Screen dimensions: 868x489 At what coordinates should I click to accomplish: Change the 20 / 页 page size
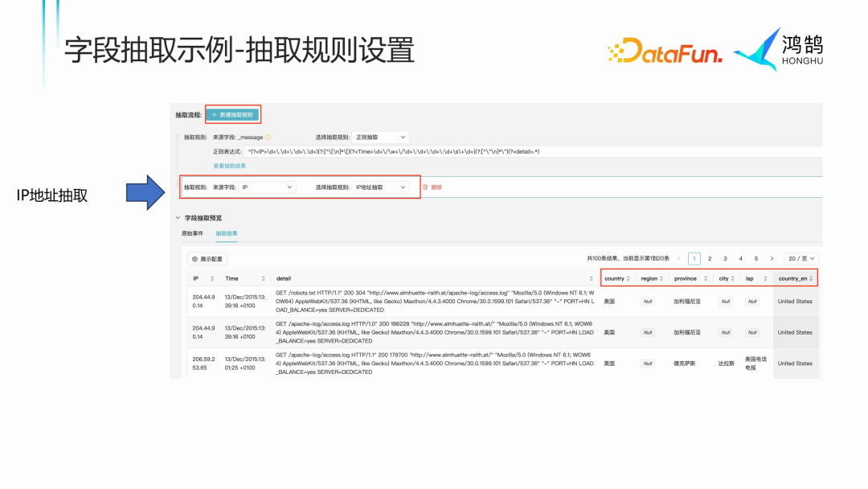tap(801, 258)
